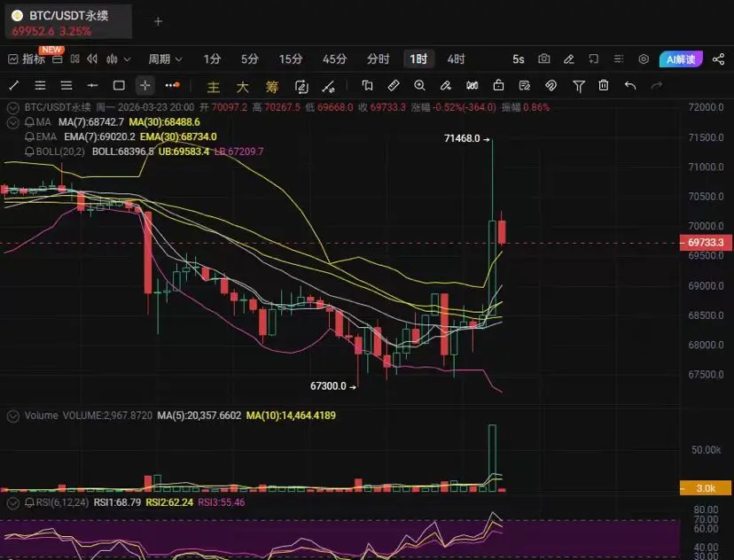
Task: Select the 1时 timeframe tab
Action: 418,59
